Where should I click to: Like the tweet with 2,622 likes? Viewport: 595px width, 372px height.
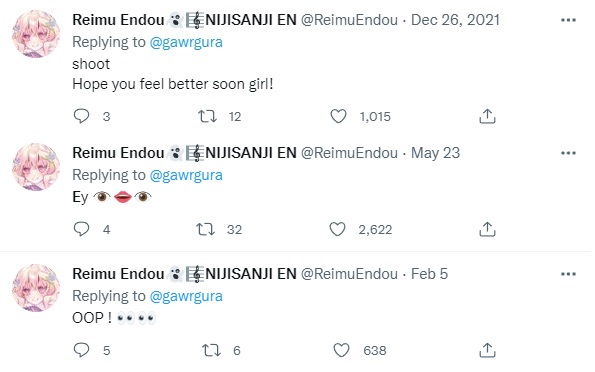(337, 229)
